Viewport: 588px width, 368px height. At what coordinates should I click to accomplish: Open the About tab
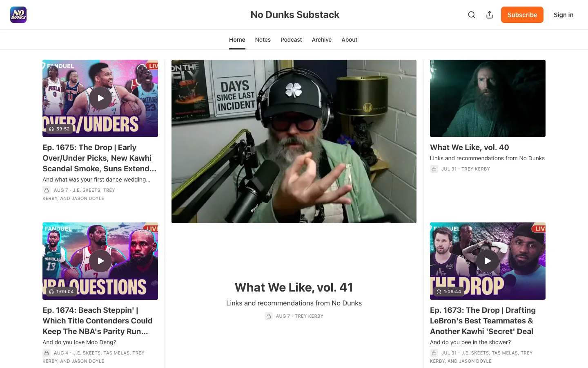pyautogui.click(x=350, y=40)
